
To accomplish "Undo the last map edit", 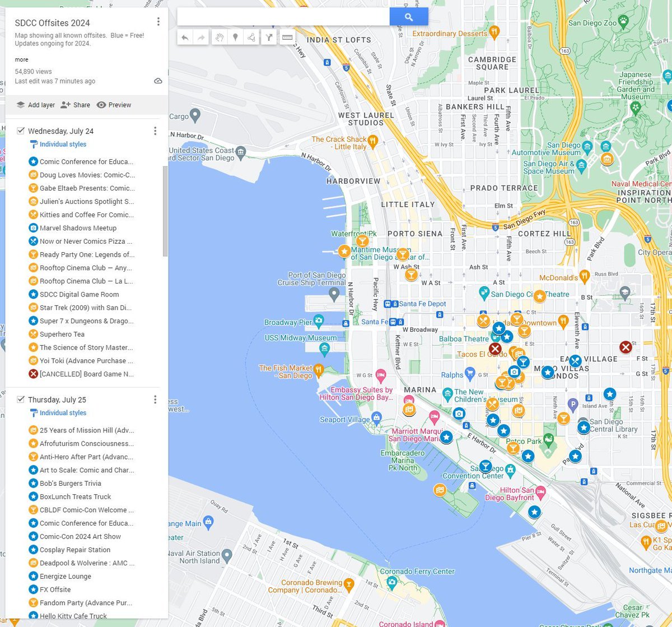I will (185, 37).
